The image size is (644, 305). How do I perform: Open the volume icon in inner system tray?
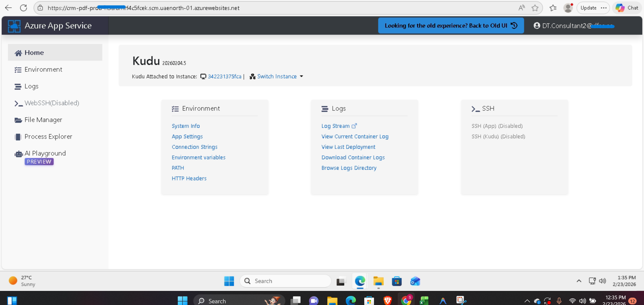(x=602, y=281)
